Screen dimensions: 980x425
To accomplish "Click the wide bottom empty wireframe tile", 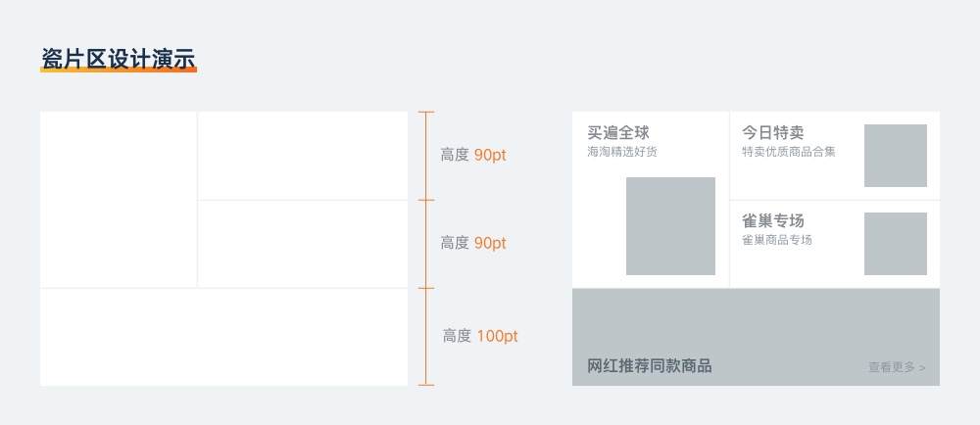I will (x=223, y=337).
